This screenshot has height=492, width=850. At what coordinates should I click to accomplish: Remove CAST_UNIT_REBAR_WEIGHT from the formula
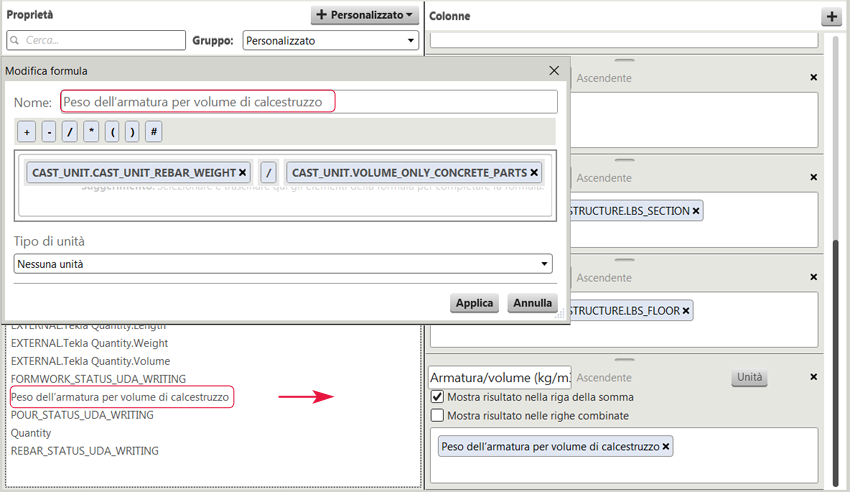pos(242,172)
